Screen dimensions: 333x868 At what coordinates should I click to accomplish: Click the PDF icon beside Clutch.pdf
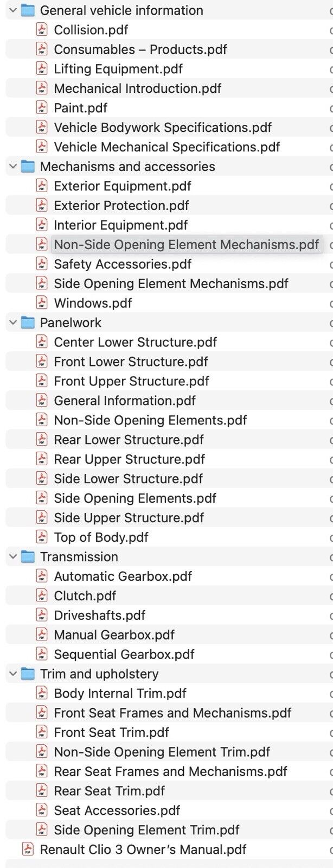(42, 595)
